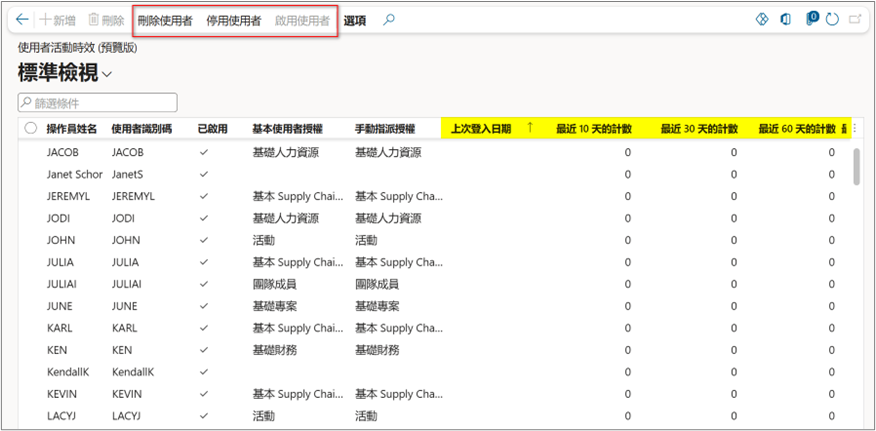Open the 選項 menu tab
This screenshot has width=876, height=431.
[355, 20]
